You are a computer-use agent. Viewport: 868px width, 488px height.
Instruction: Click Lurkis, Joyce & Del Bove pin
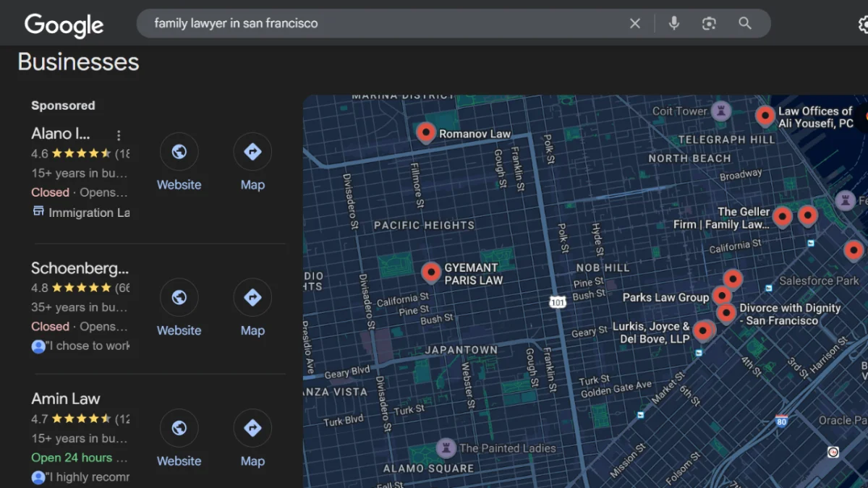point(702,331)
